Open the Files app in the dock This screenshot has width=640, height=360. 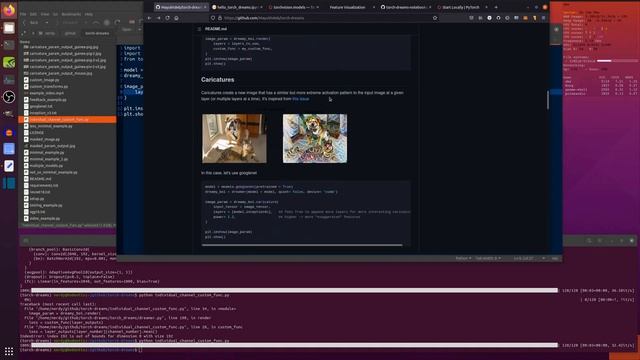coord(9,28)
